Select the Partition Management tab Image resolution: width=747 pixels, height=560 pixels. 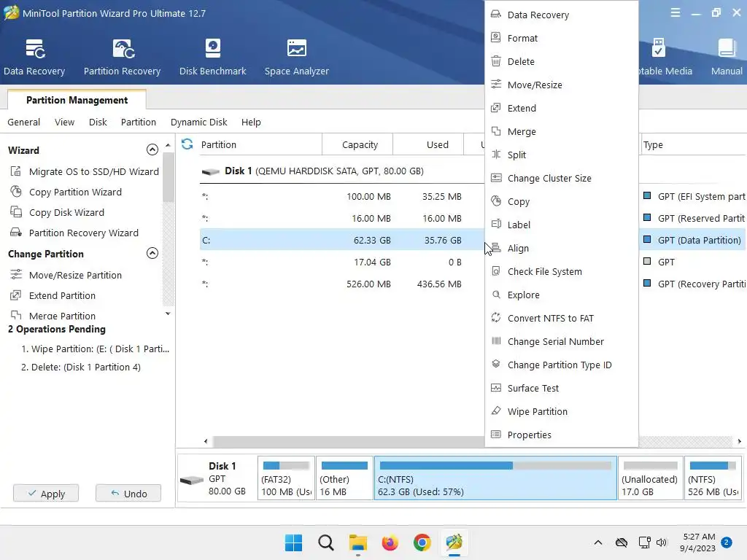point(77,100)
